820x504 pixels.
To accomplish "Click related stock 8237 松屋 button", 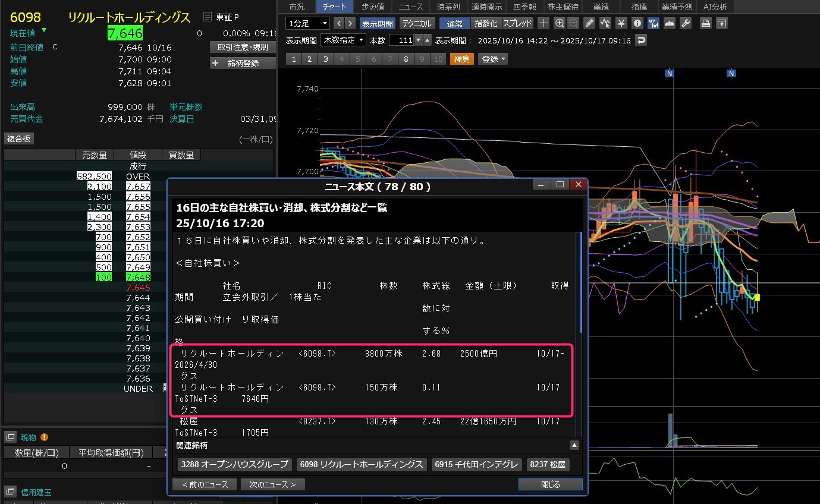I will pos(548,464).
